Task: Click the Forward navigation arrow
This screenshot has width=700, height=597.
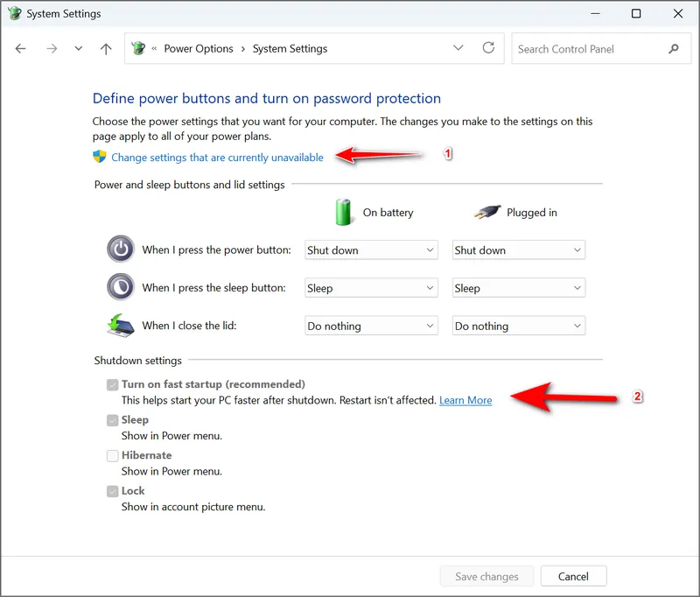Action: point(51,49)
